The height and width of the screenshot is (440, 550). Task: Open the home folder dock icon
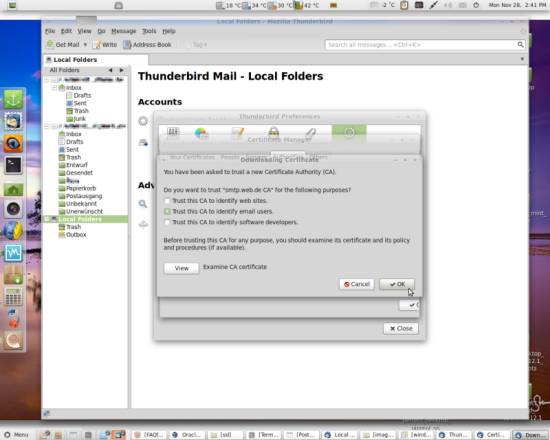(x=13, y=190)
